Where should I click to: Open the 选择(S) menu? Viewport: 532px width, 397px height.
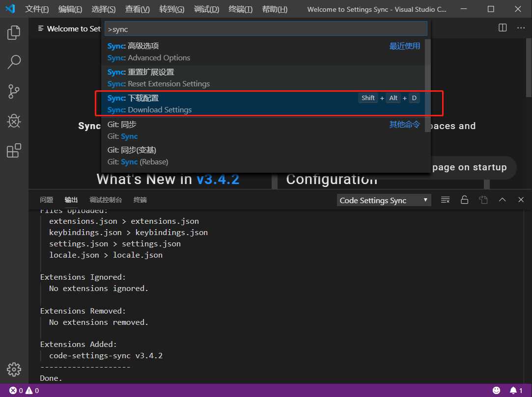click(x=104, y=9)
